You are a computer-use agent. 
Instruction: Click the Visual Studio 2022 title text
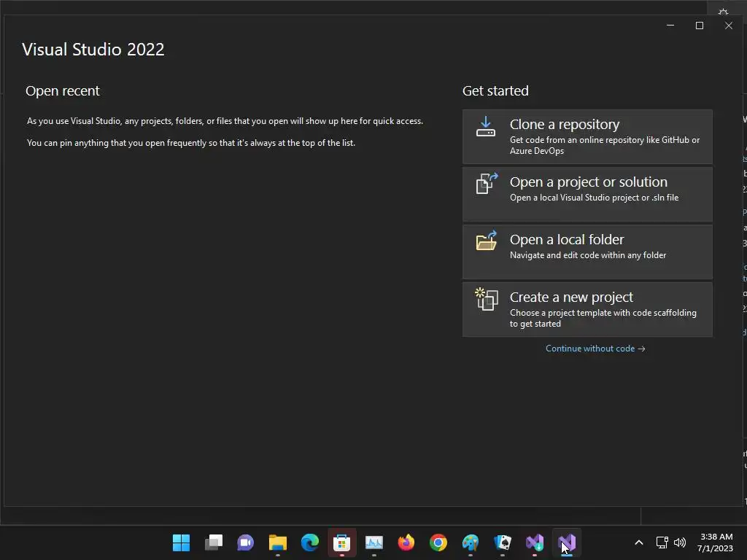(93, 50)
